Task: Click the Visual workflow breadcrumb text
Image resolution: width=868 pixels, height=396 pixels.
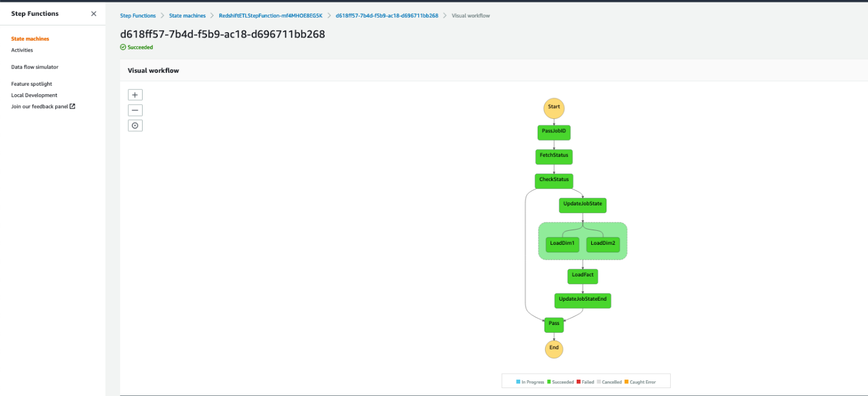Action: (x=471, y=16)
